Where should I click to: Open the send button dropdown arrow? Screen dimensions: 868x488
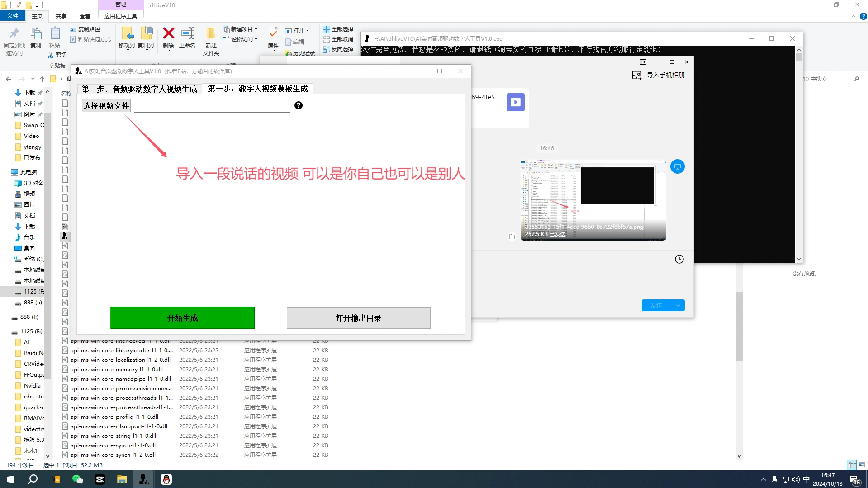click(x=678, y=306)
